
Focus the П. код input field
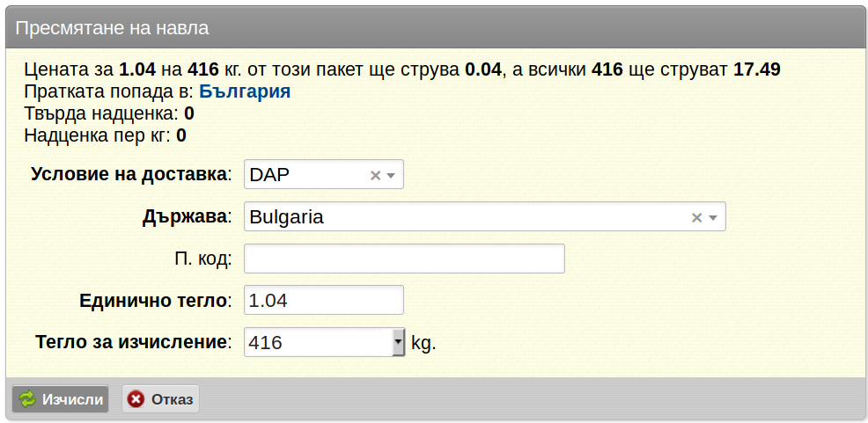404,259
